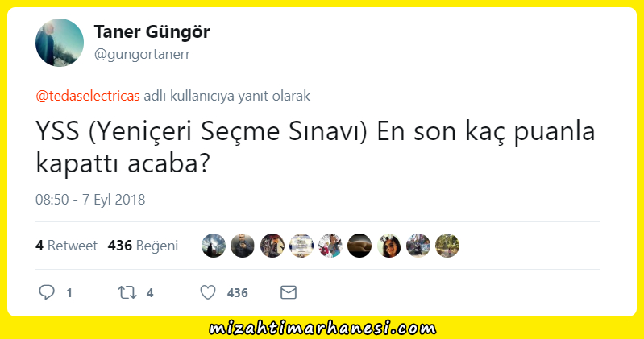Click the retweet arrows icon
Screen dimensions: 644x339
coord(127,292)
